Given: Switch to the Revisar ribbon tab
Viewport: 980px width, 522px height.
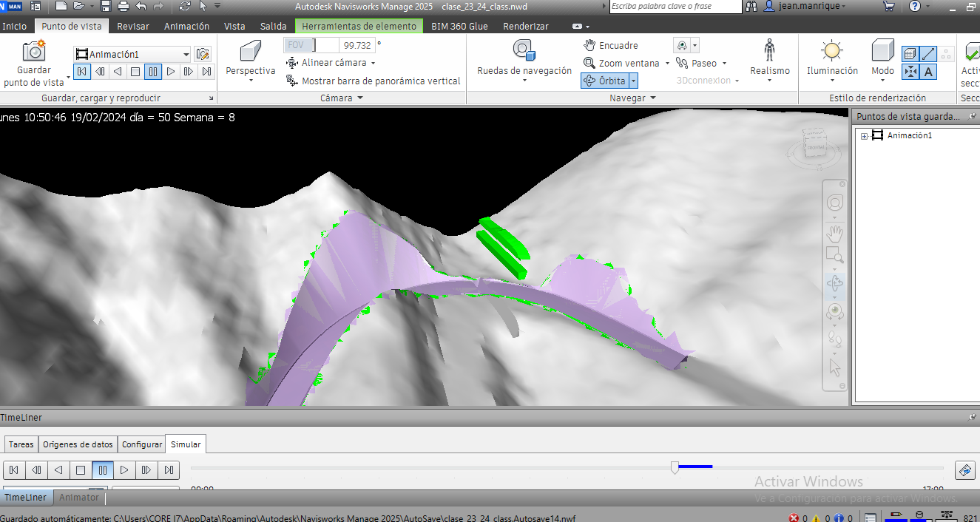Looking at the screenshot, I should 133,27.
